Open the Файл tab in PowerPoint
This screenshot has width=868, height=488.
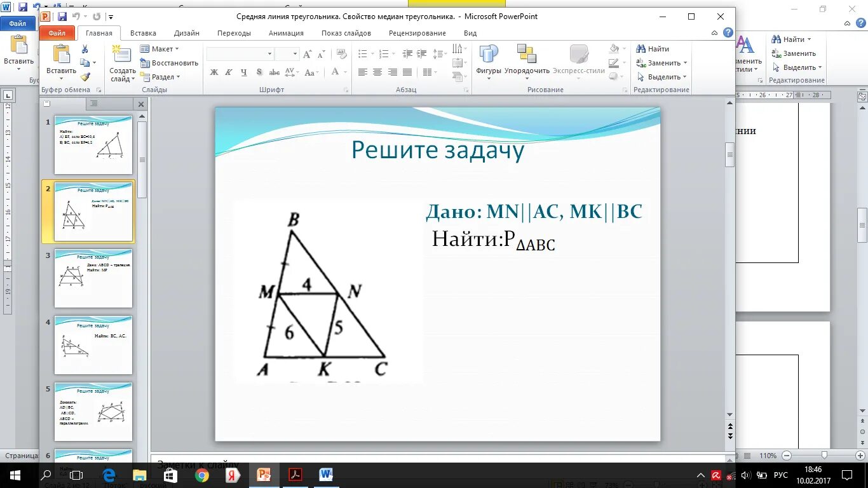[57, 33]
